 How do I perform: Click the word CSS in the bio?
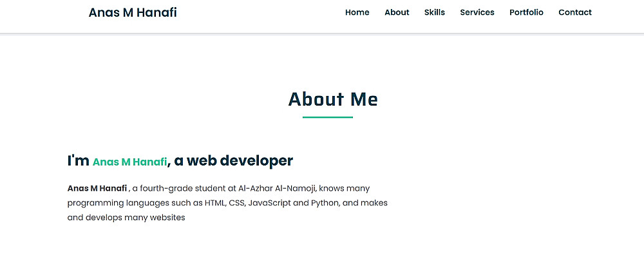(x=238, y=203)
